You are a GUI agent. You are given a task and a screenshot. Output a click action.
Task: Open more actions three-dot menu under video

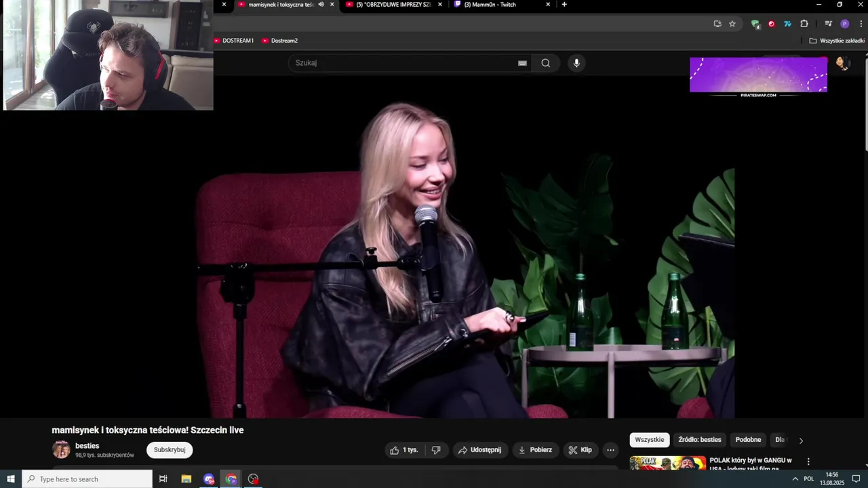[610, 450]
